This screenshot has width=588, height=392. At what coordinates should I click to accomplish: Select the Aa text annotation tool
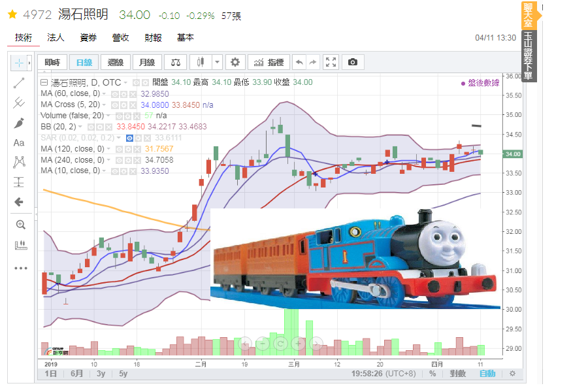(x=19, y=143)
